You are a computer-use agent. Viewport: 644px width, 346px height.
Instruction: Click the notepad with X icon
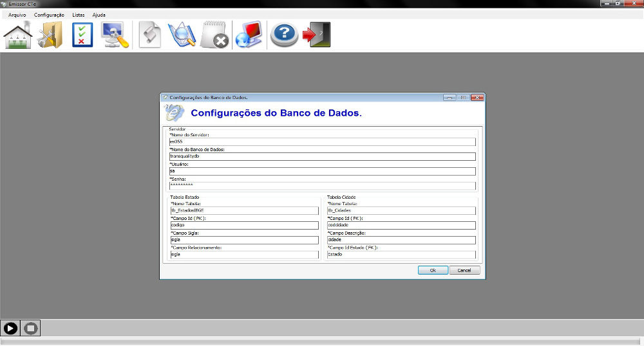click(x=214, y=35)
